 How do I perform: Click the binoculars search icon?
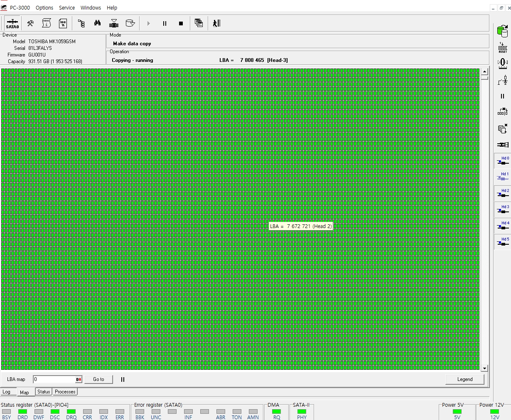click(x=98, y=23)
